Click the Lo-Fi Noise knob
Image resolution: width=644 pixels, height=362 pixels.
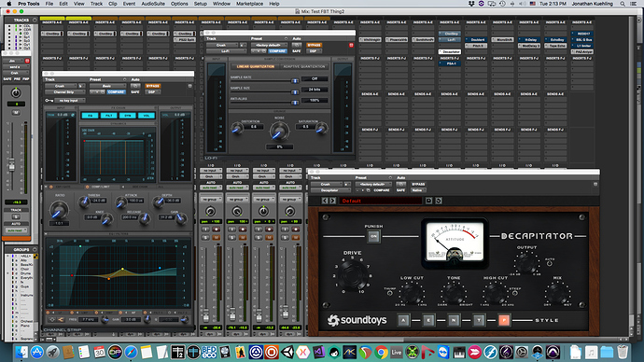point(279,132)
